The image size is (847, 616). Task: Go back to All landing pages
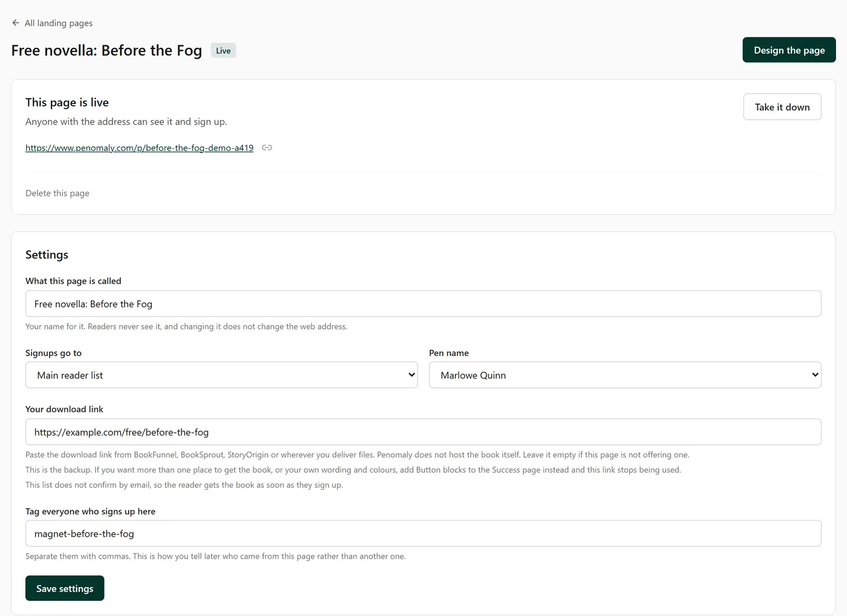pos(52,23)
